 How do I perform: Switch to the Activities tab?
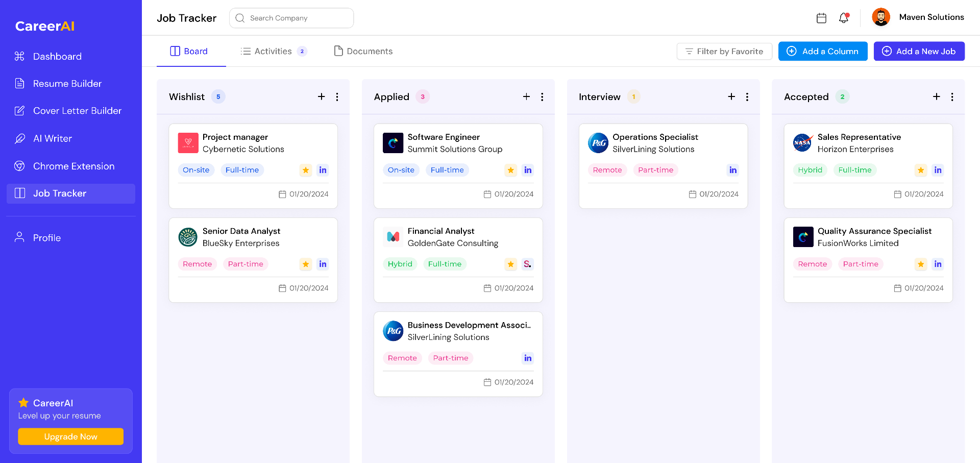274,51
